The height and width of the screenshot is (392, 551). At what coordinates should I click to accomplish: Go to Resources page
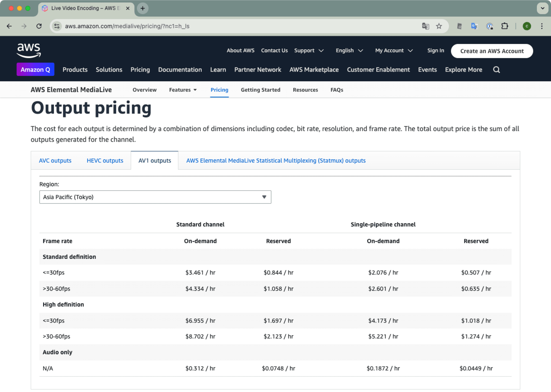click(x=305, y=90)
